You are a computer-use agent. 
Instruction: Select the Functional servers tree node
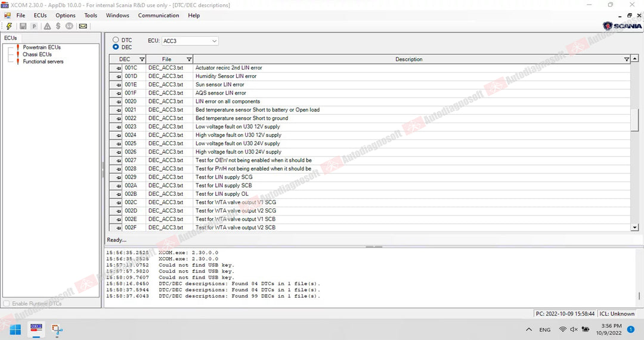(43, 61)
